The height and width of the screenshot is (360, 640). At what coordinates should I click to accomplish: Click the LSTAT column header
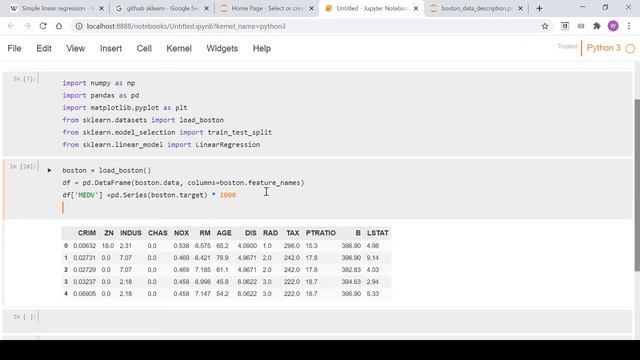click(x=378, y=233)
